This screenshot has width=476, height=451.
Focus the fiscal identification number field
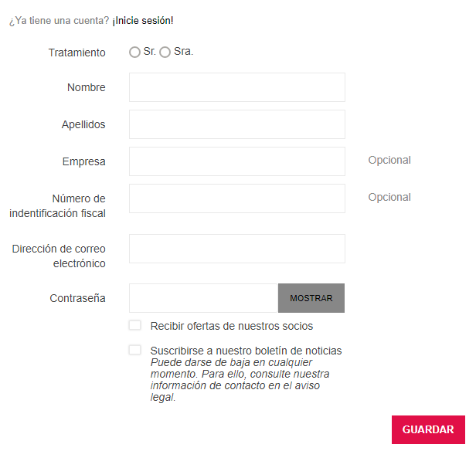tap(236, 198)
